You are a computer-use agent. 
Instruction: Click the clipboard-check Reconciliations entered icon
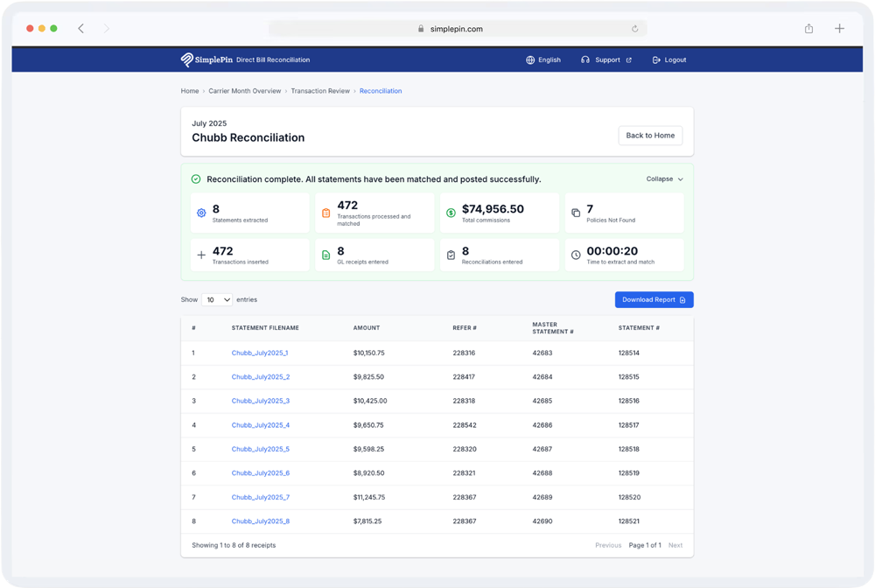point(451,255)
